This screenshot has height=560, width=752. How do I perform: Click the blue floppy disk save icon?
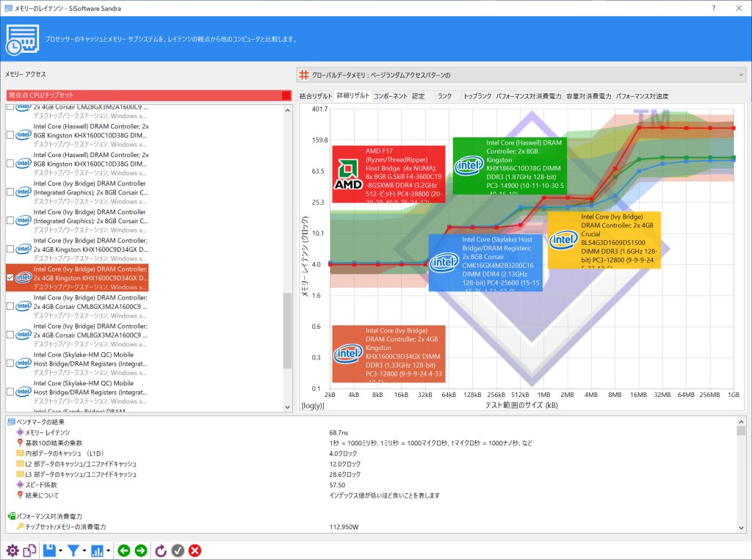(x=49, y=550)
